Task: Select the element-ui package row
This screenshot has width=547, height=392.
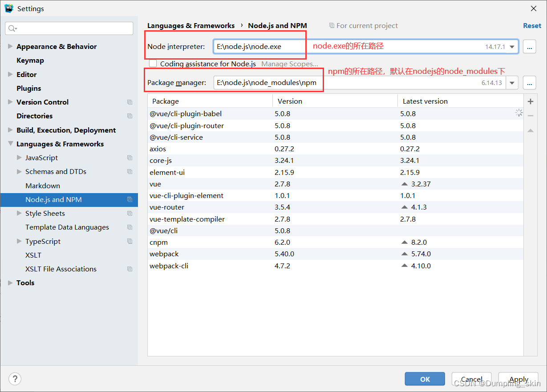Action: click(x=336, y=172)
